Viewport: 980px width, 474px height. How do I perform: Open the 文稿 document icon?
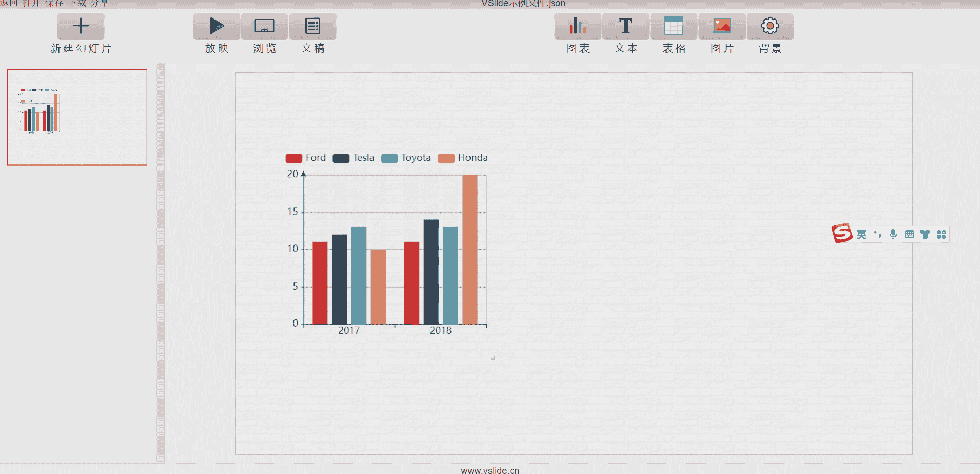point(312,26)
